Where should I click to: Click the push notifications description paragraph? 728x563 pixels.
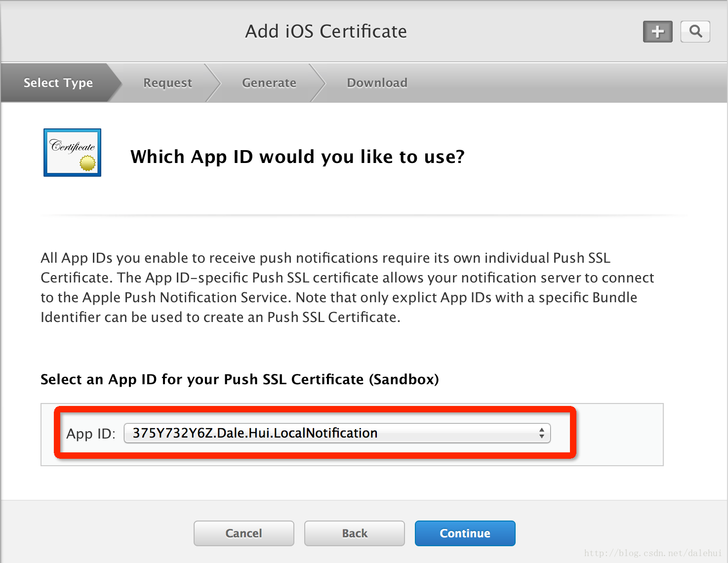click(347, 287)
